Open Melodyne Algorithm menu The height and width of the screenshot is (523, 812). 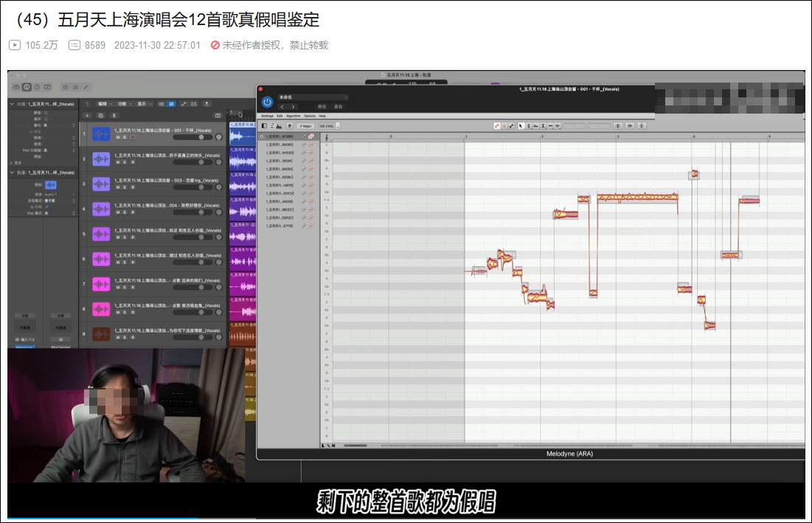click(293, 116)
